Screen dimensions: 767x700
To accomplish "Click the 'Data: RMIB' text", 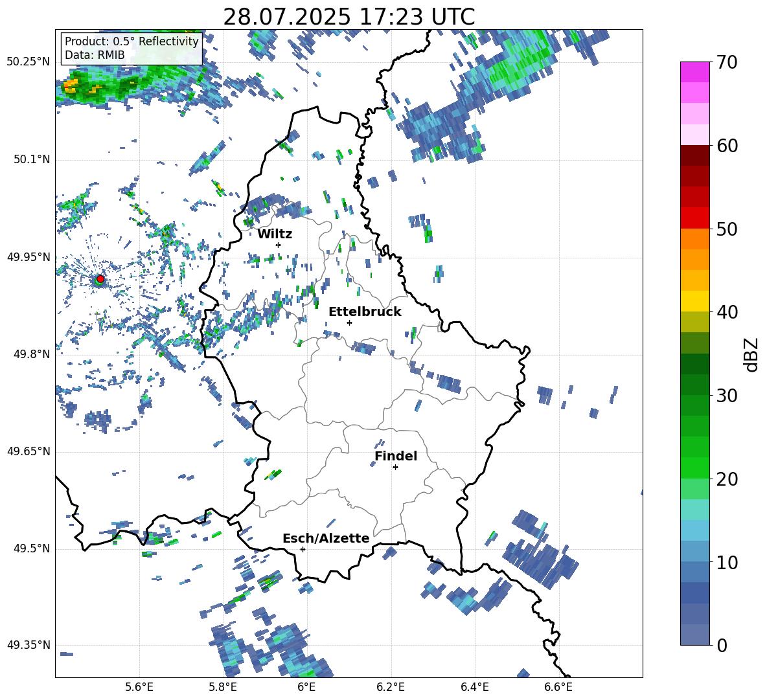I will [95, 55].
